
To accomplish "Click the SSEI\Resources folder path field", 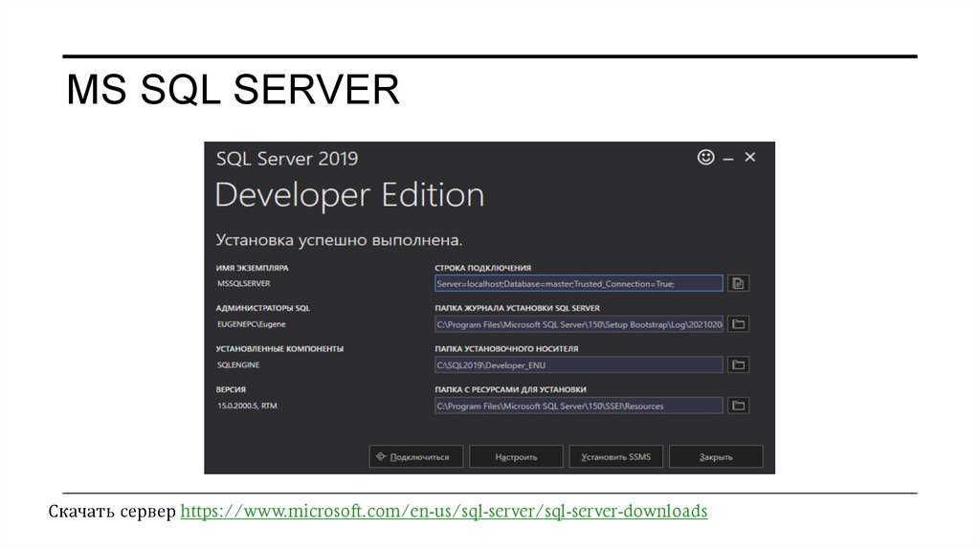I will pos(578,406).
